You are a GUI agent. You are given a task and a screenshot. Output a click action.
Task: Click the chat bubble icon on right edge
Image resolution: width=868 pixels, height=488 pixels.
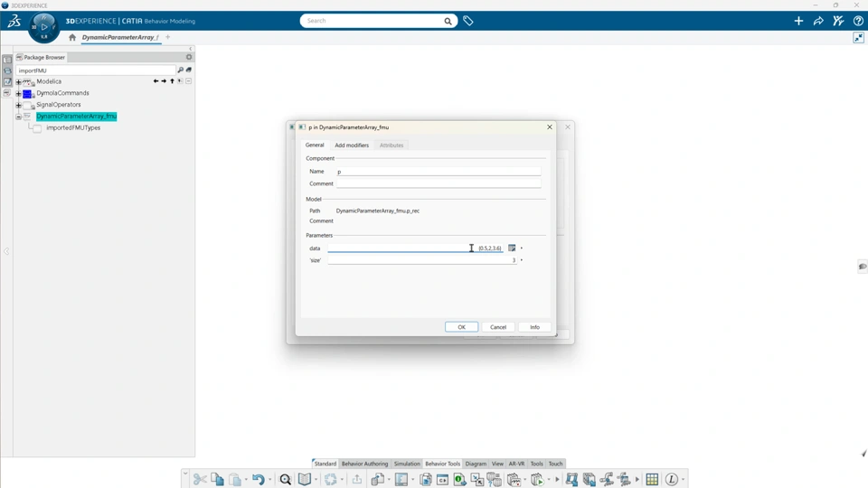pos(863,267)
